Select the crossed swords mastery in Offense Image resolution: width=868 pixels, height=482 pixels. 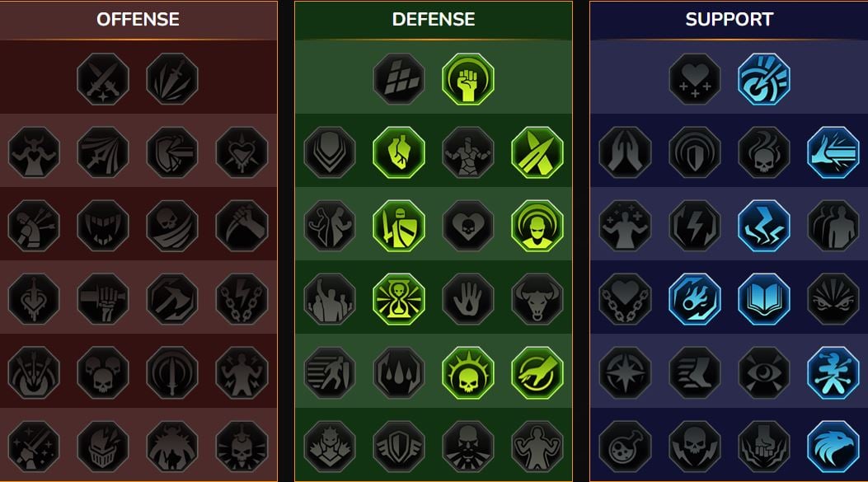pos(103,79)
